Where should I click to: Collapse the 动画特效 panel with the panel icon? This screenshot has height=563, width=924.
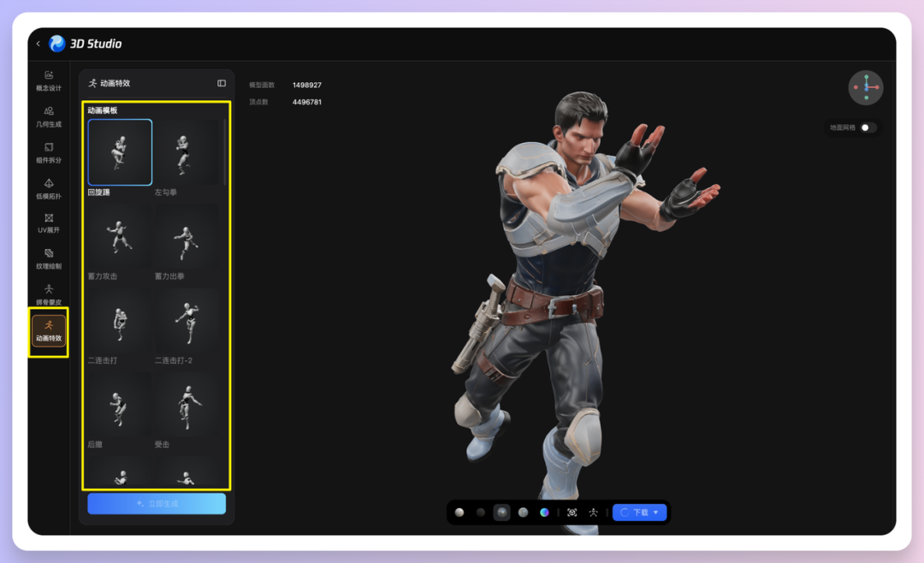tap(222, 83)
